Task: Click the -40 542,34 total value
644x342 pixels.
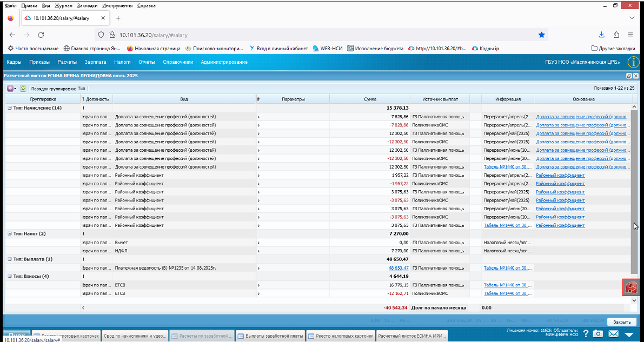Action: 395,307
